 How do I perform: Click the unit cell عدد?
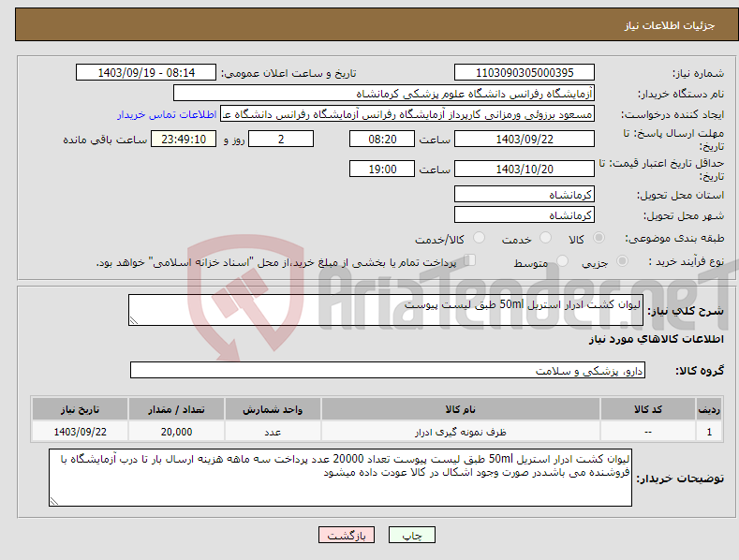coord(273,432)
